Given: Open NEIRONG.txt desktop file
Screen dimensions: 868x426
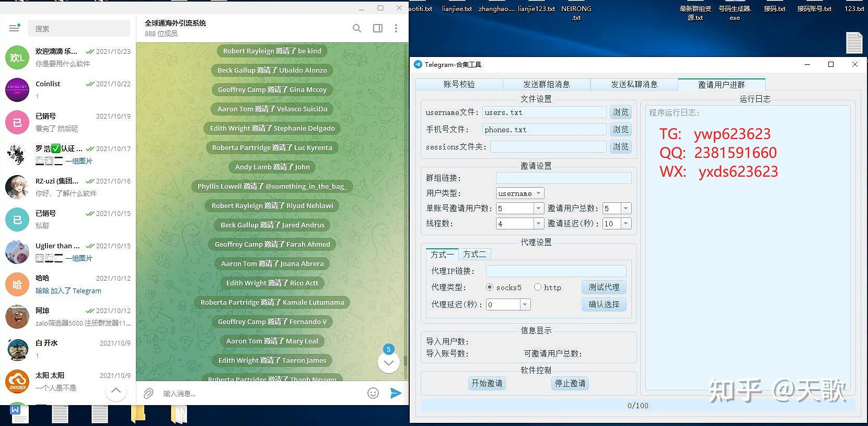Looking at the screenshot, I should click(x=576, y=13).
